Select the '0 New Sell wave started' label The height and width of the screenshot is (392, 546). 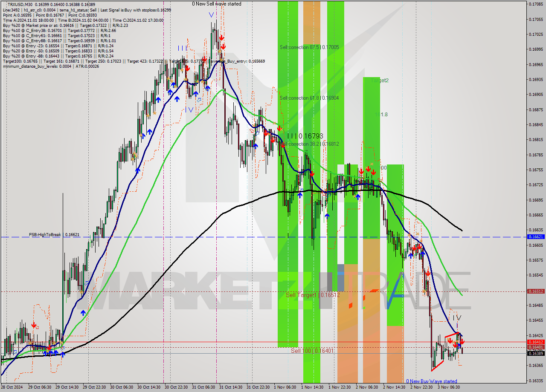216,4
